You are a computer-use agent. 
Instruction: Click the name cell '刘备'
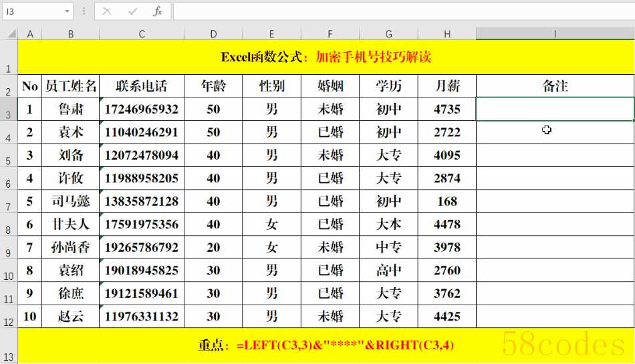(70, 155)
